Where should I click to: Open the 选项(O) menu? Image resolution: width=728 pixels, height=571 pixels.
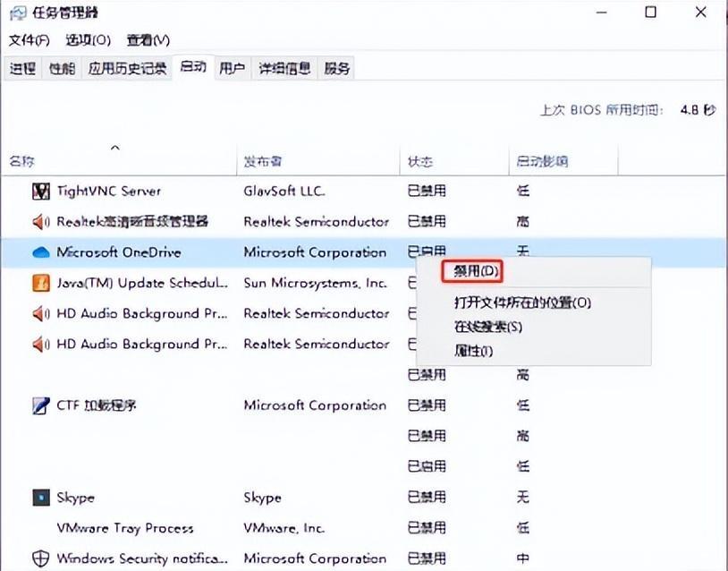coord(89,40)
